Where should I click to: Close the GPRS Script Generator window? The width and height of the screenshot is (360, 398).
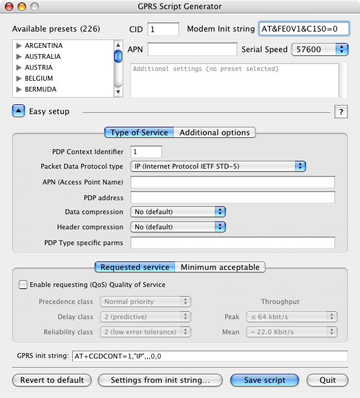pos(9,6)
